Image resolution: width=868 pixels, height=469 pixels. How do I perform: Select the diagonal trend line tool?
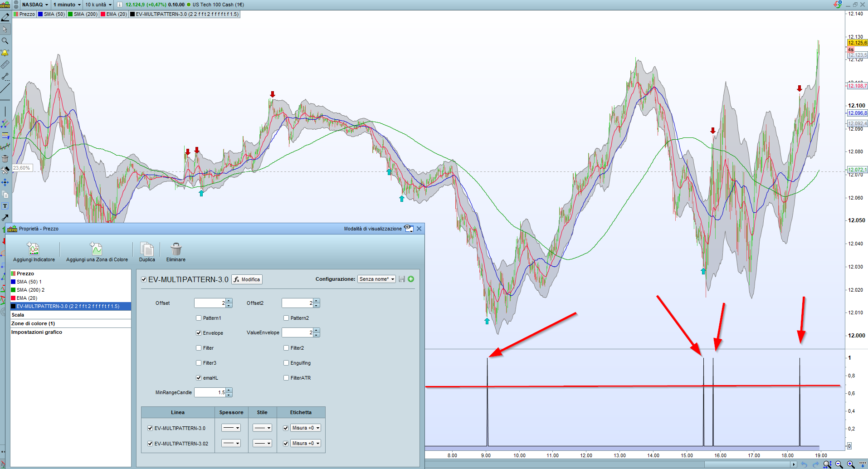[x=5, y=88]
